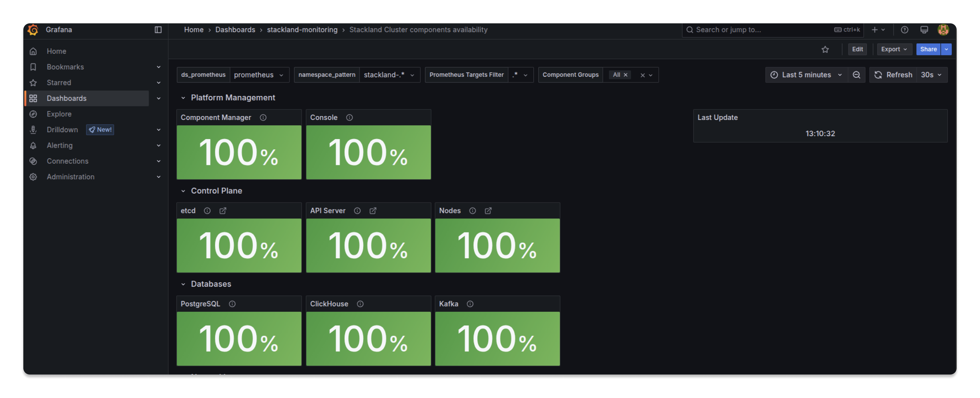The height and width of the screenshot is (398, 980).
Task: Expand the Connections chevron
Action: (x=159, y=161)
